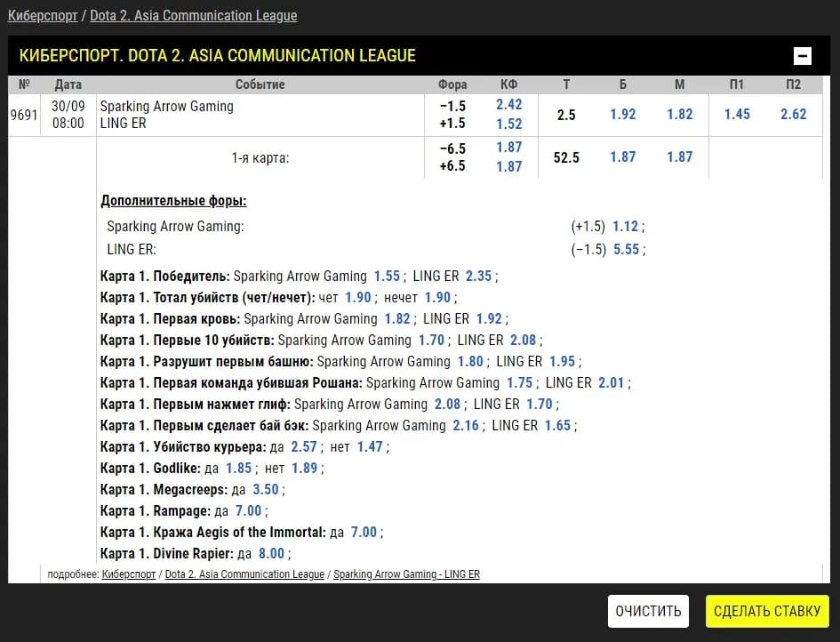Click the Дата column header
Screen dimensions: 840x642
point(68,84)
